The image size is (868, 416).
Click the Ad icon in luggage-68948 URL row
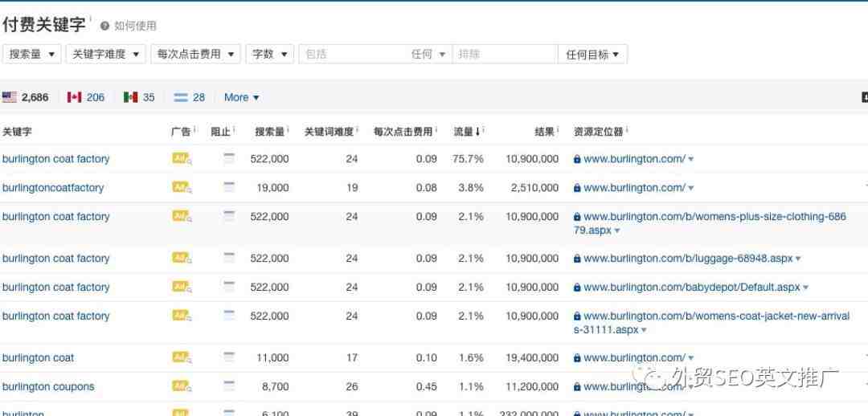click(x=182, y=259)
